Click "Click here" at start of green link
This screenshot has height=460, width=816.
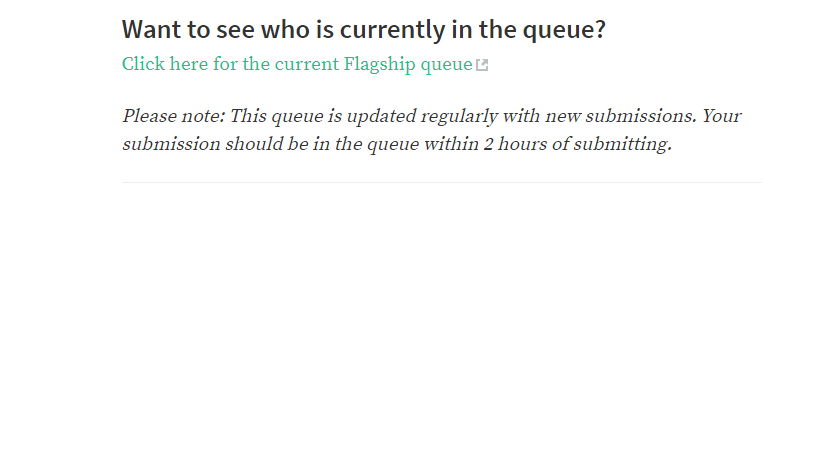165,64
